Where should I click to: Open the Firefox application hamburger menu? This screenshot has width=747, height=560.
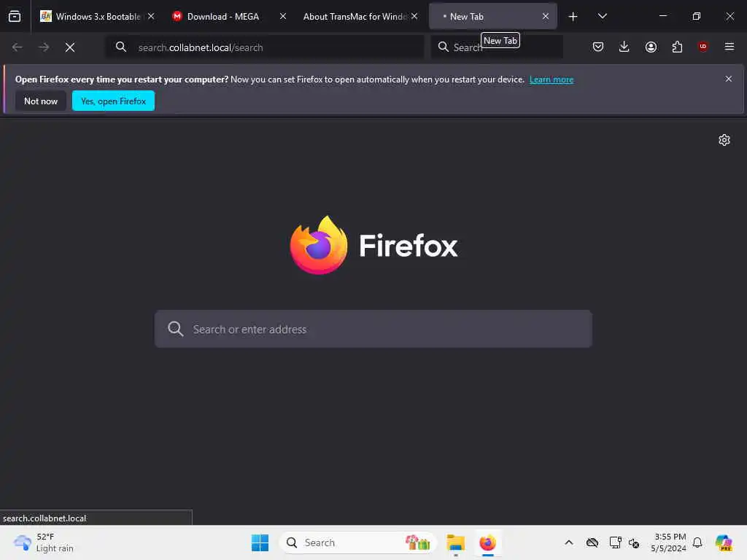(729, 47)
